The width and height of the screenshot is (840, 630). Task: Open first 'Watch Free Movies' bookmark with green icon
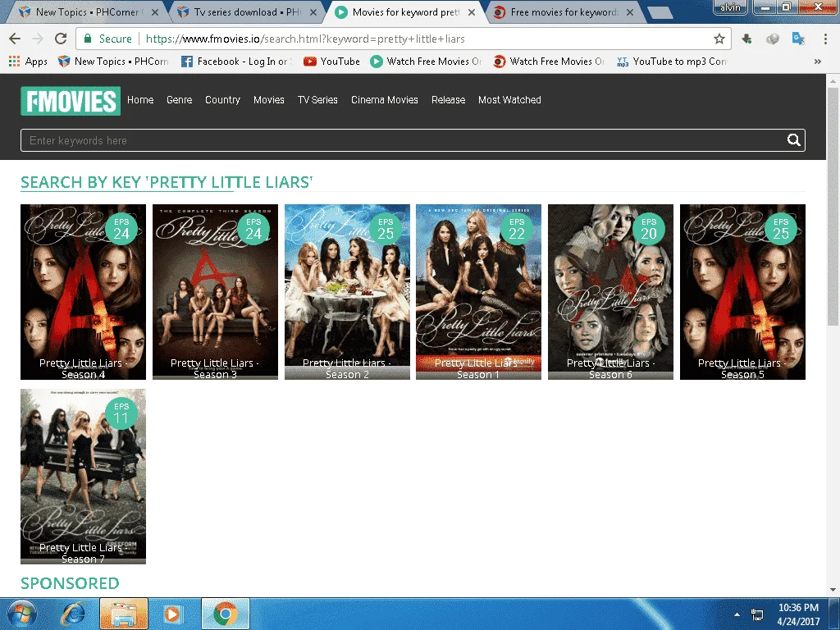[426, 61]
